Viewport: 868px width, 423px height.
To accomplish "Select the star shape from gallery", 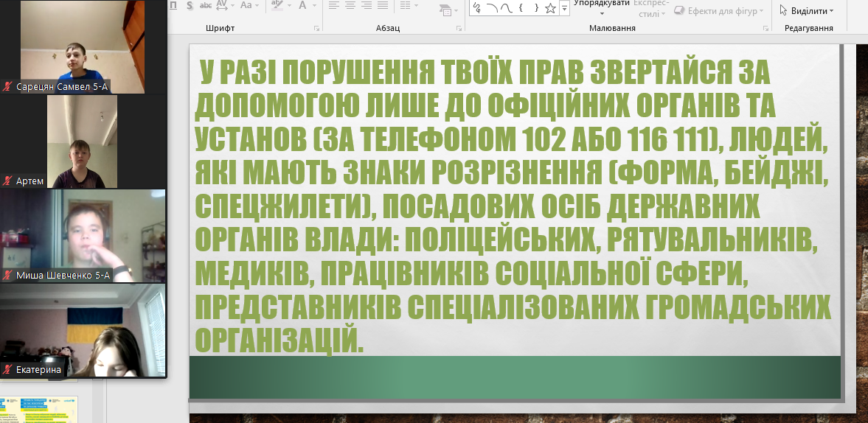I will (x=549, y=8).
